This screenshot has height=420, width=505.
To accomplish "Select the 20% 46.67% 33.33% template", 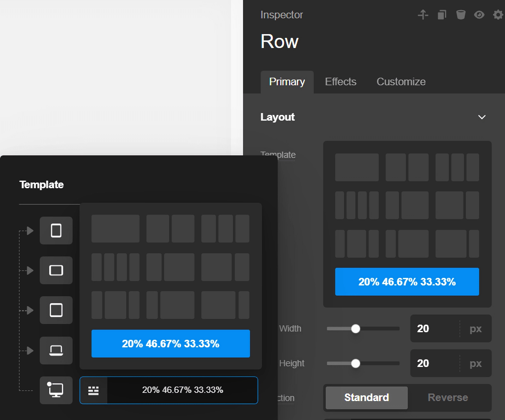I will click(x=407, y=282).
